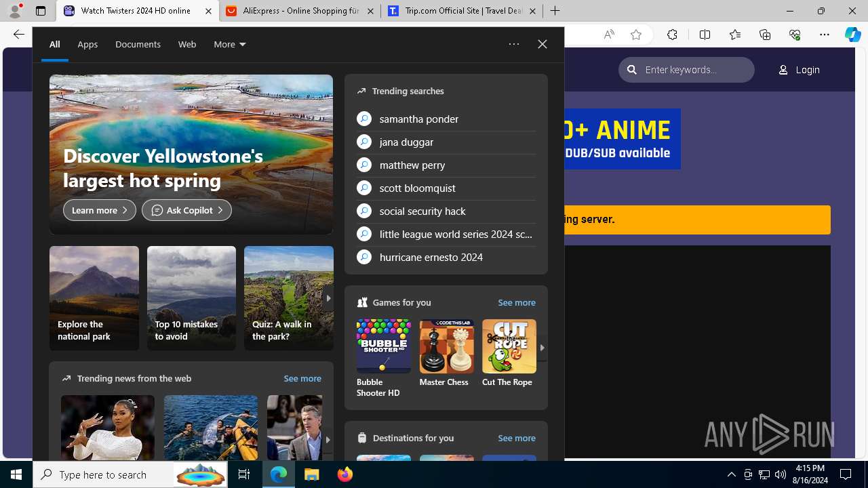Close the Windows search panel
The image size is (868, 488).
(x=542, y=44)
